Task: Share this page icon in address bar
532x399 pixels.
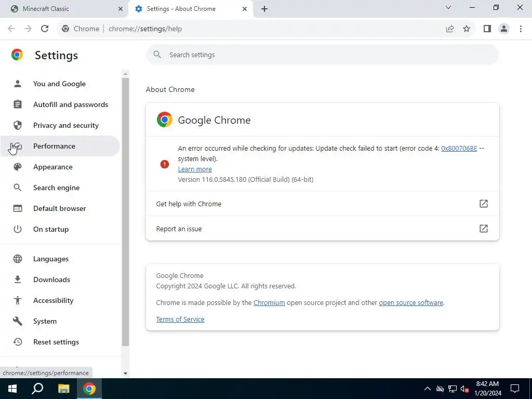Action: pos(450,29)
